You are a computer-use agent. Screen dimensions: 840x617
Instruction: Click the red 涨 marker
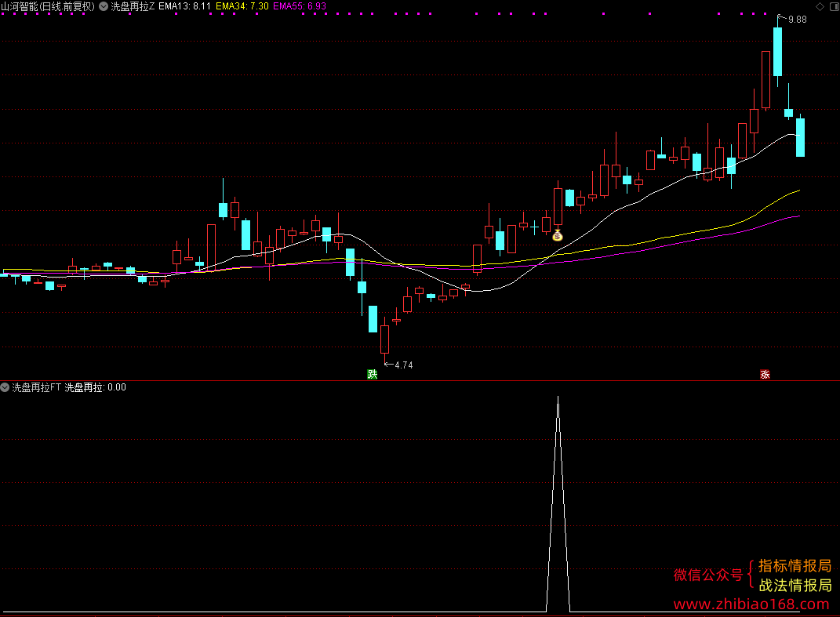(765, 375)
